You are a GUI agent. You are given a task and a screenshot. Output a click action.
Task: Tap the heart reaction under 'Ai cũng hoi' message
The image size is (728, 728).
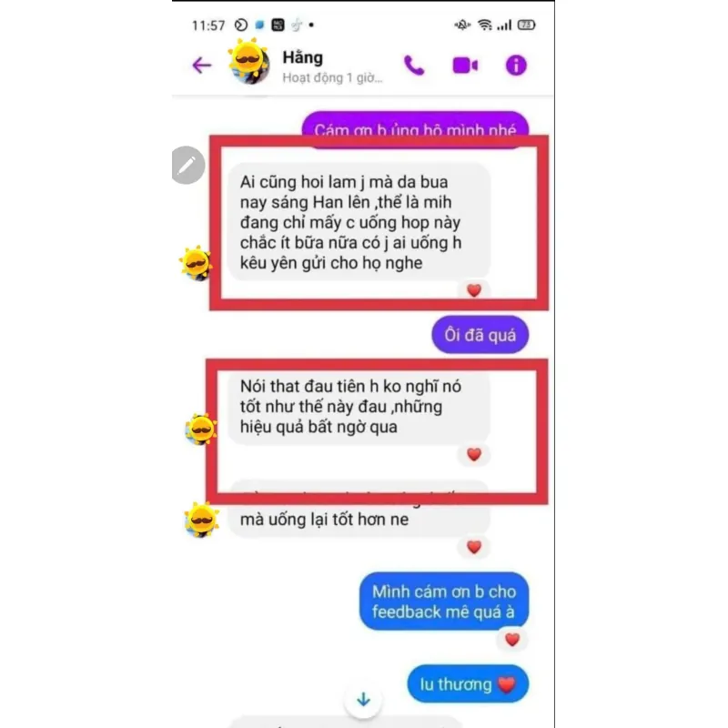(473, 290)
